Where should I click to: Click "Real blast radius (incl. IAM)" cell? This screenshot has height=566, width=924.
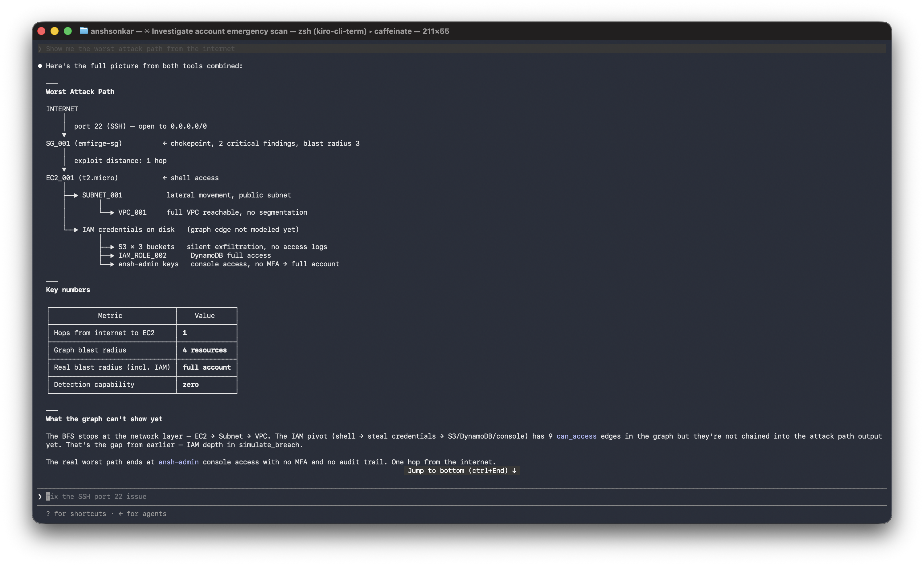point(112,367)
